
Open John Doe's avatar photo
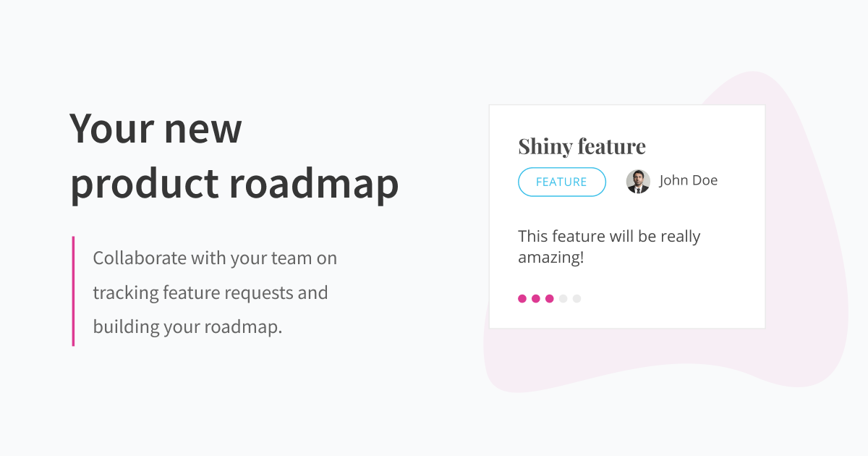(638, 182)
